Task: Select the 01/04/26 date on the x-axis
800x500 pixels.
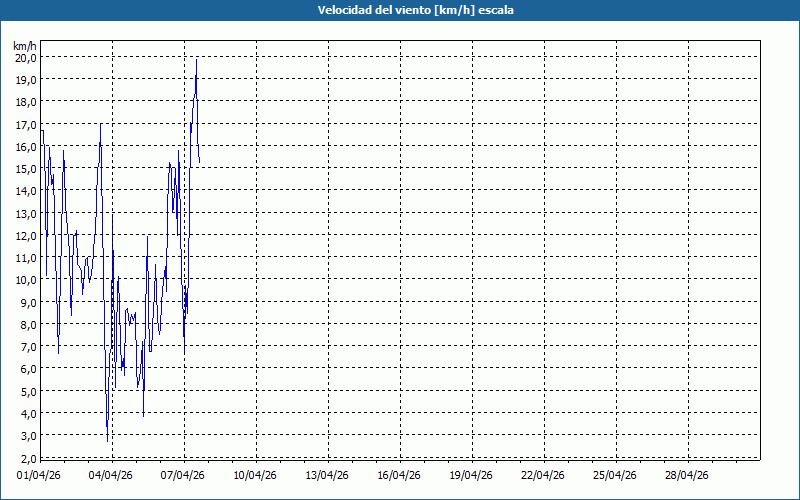Action: pyautogui.click(x=40, y=475)
